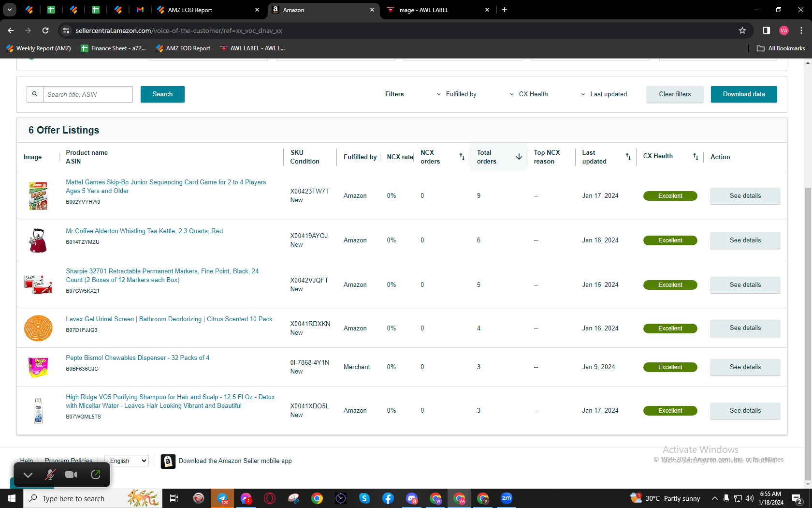Open the VA Chrome profile menu
This screenshot has height=508, width=812.
pos(784,30)
